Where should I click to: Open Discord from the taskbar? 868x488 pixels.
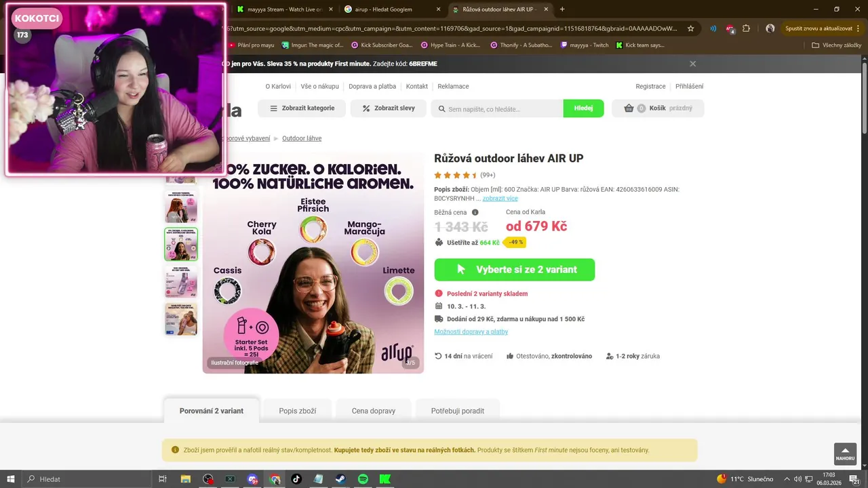click(253, 479)
